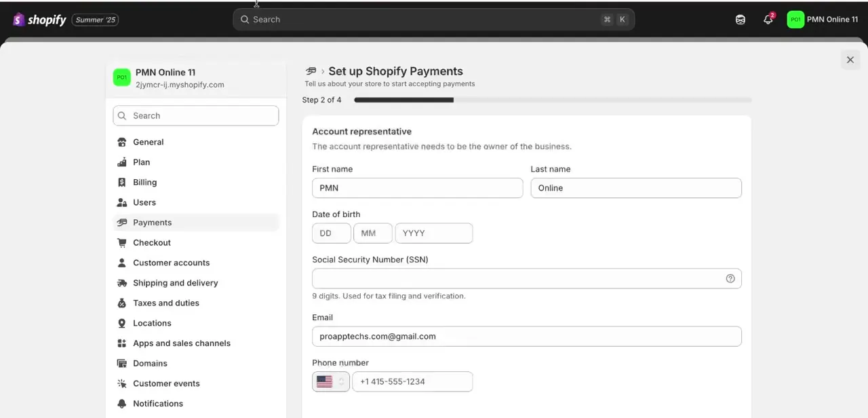Click the DD day field
Screen dimensions: 868x418
pos(332,233)
